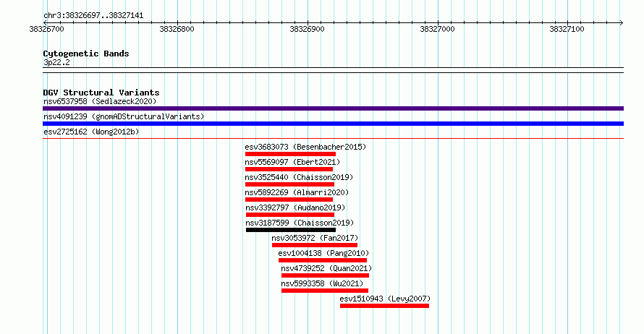Select the blue nsv4091239 variant bar

(x=333, y=124)
